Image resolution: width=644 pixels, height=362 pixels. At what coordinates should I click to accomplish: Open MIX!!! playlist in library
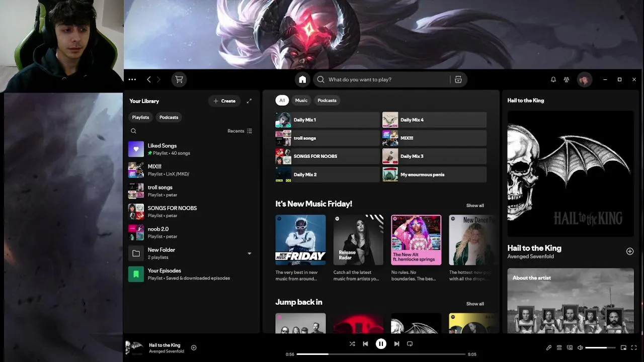tap(191, 170)
